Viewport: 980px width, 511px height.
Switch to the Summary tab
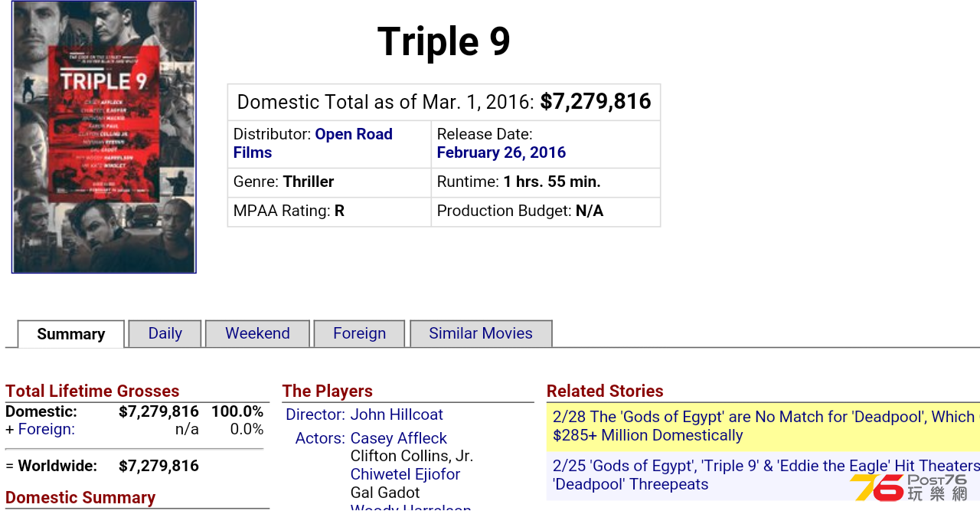[71, 334]
